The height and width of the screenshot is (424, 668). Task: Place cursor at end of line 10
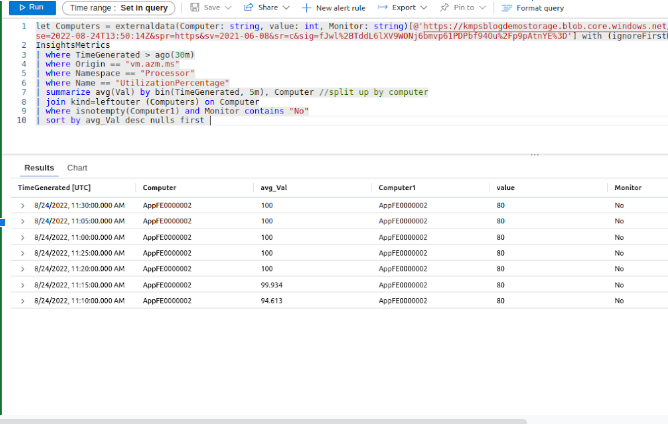click(x=210, y=120)
